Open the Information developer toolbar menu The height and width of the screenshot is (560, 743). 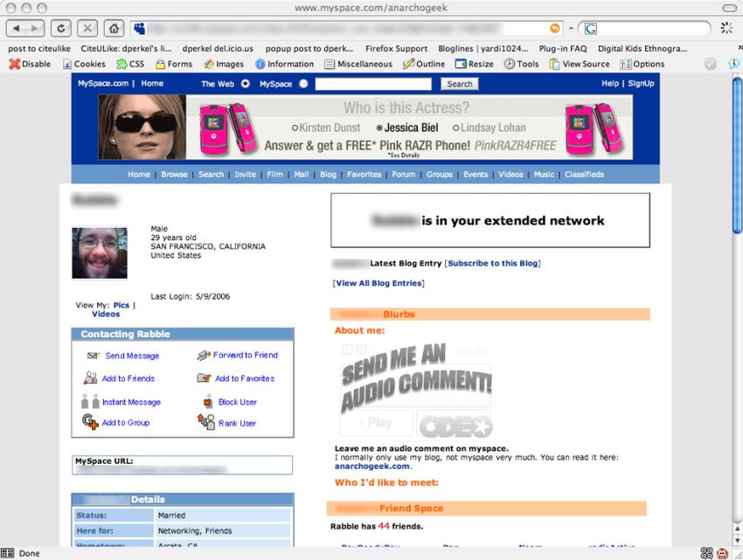pyautogui.click(x=284, y=64)
